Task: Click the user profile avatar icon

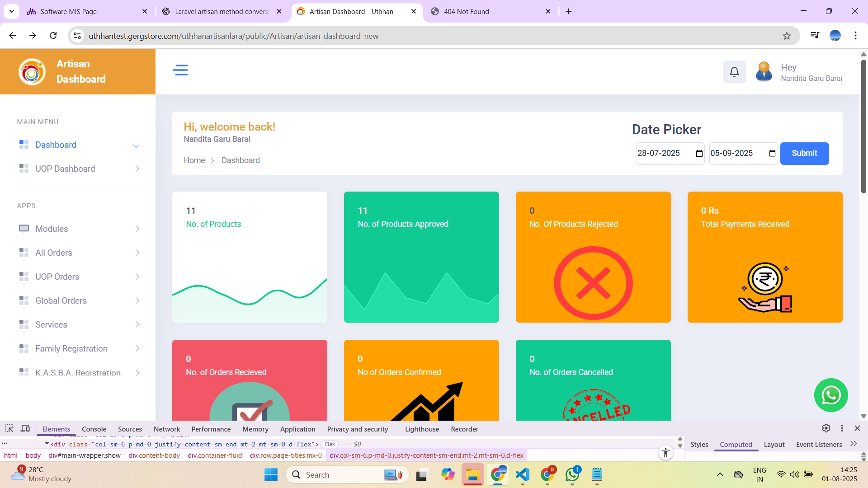Action: 764,72
